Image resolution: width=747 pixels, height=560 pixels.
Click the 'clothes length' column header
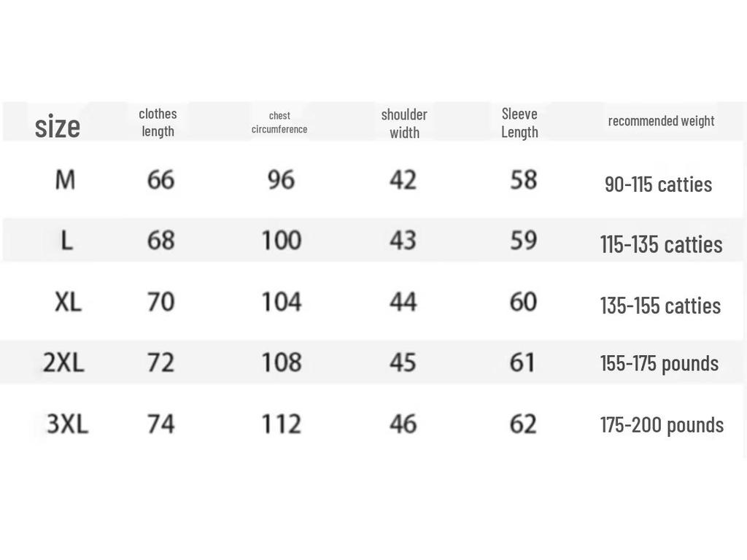pyautogui.click(x=158, y=122)
